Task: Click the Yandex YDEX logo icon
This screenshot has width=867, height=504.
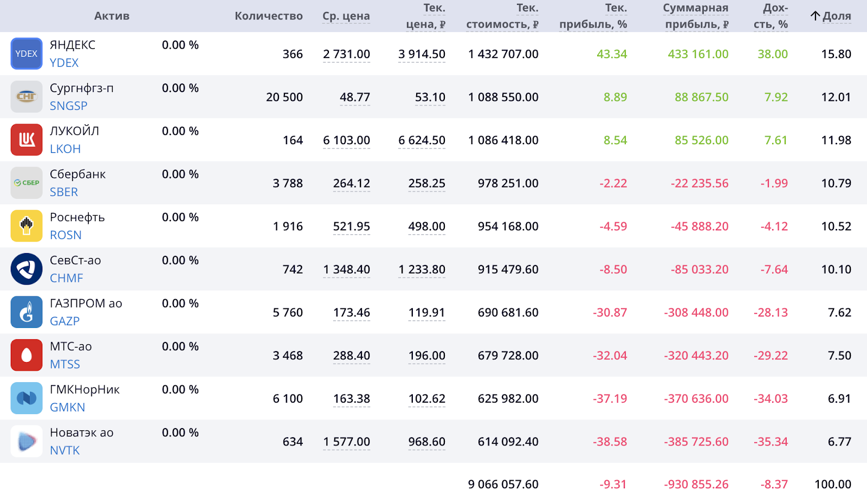Action: pos(27,54)
